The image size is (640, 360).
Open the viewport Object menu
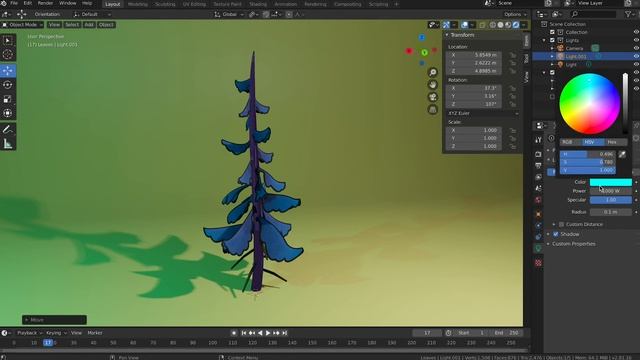106,25
